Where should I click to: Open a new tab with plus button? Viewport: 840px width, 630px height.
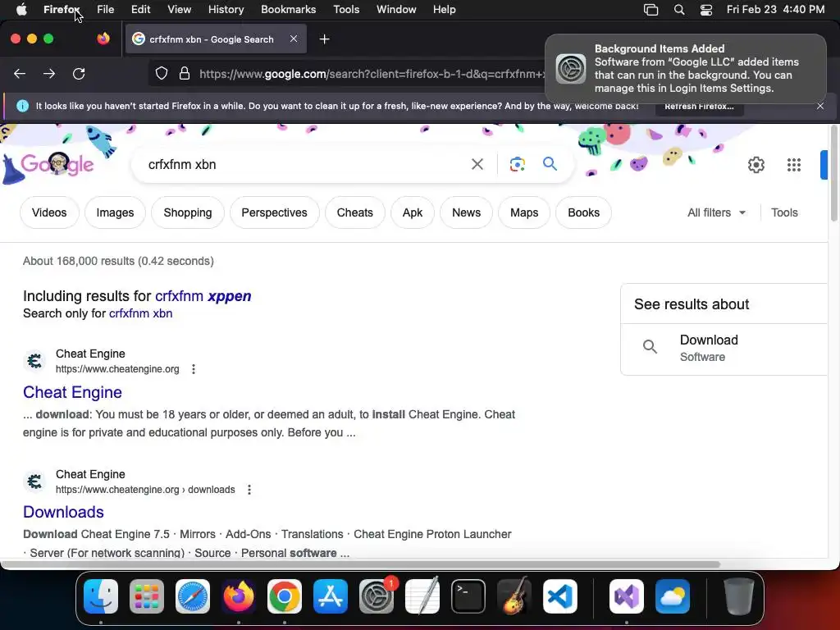click(x=324, y=39)
